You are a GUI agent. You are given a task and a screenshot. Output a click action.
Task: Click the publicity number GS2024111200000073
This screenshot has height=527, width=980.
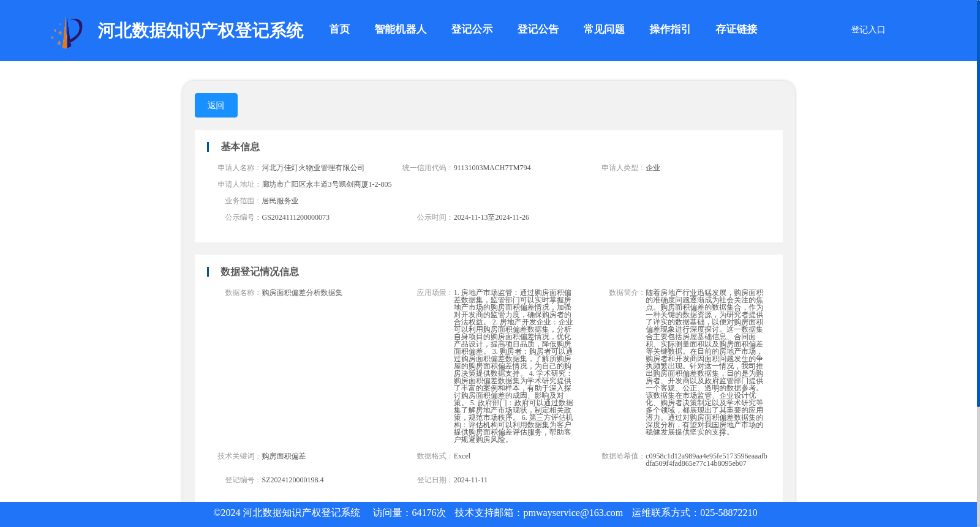[x=296, y=217]
